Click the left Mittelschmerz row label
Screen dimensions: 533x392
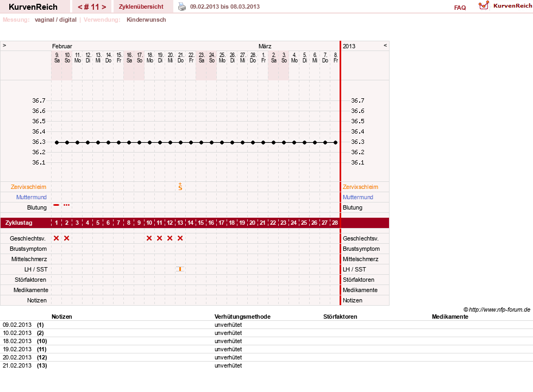pos(29,259)
